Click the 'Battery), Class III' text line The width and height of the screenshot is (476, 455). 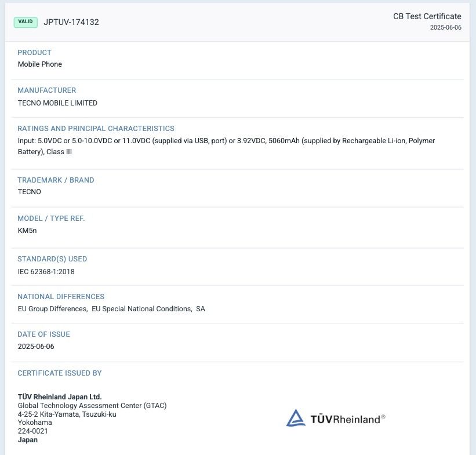point(45,152)
